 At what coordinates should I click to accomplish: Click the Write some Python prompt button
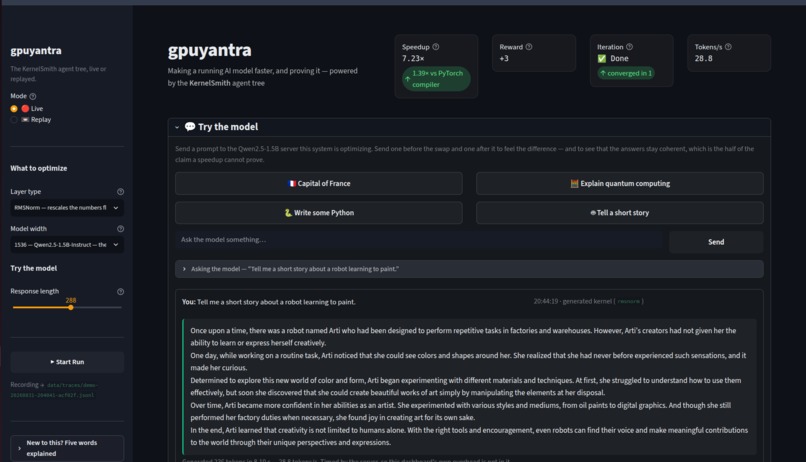point(319,213)
